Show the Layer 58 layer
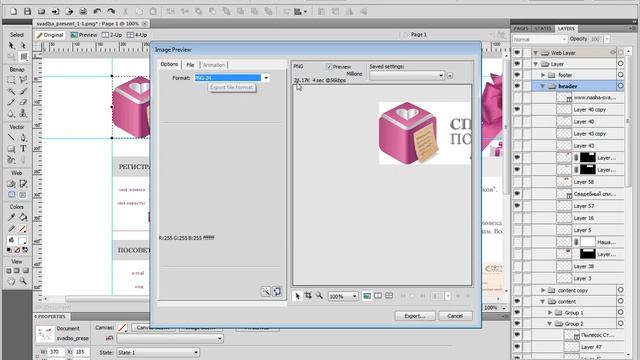 (x=517, y=182)
